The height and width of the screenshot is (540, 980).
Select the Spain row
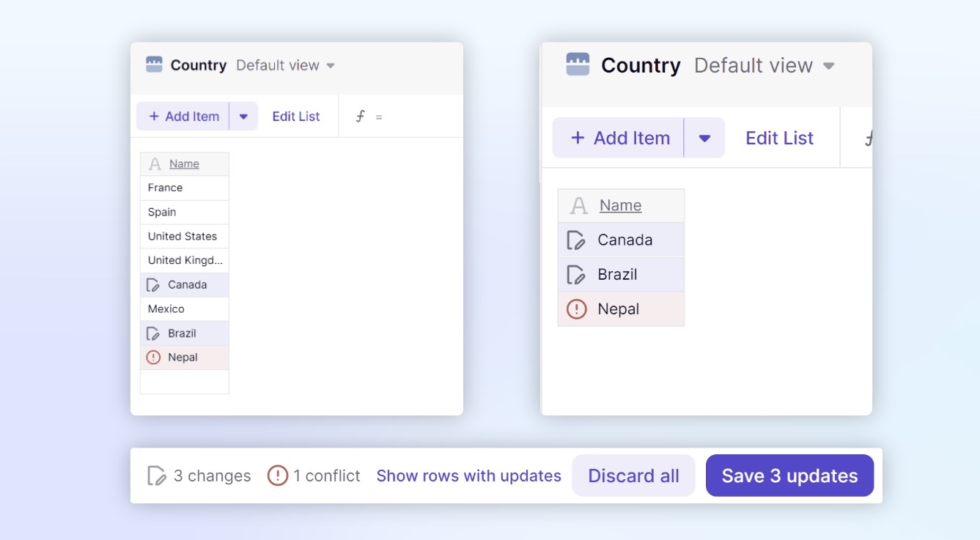[185, 212]
